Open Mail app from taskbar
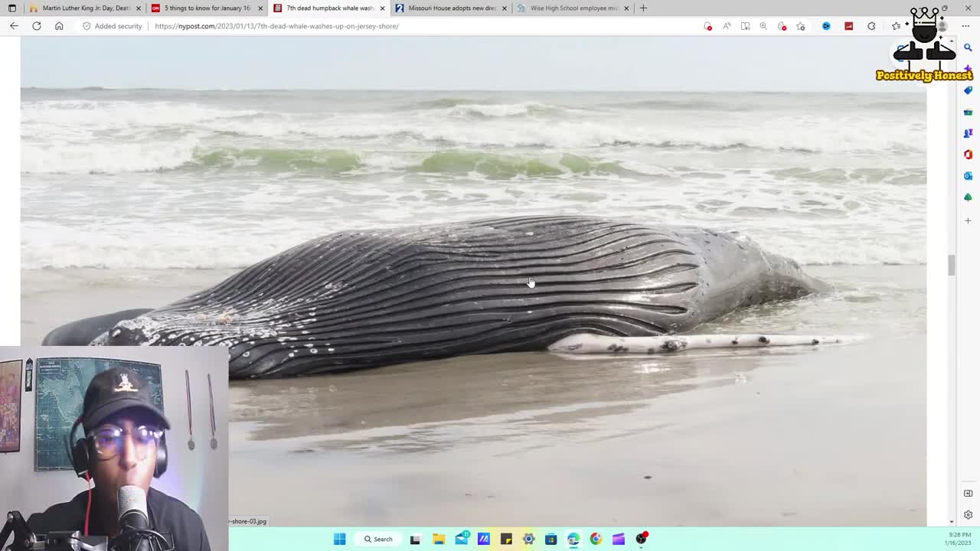The width and height of the screenshot is (980, 551). click(462, 539)
